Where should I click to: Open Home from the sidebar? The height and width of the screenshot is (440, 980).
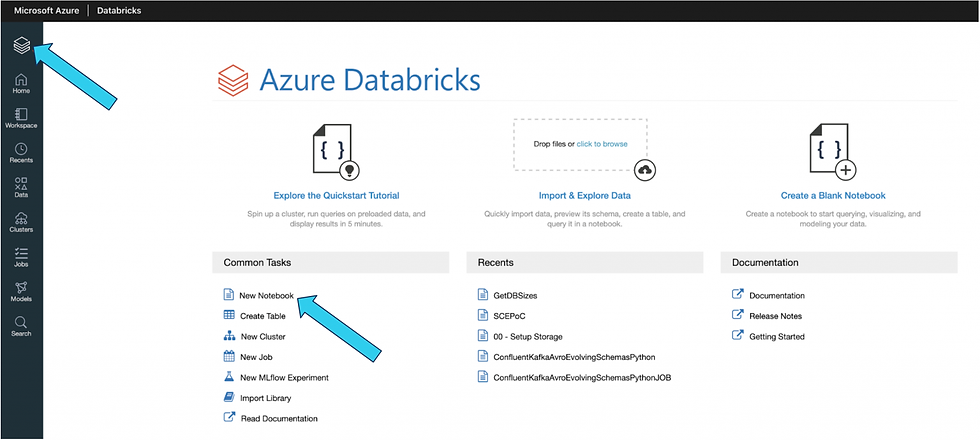click(21, 84)
